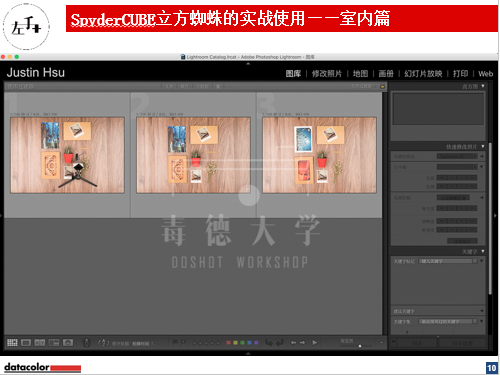Open saved preset dropdown in Quick Develop
This screenshot has width=500, height=375.
[457, 156]
